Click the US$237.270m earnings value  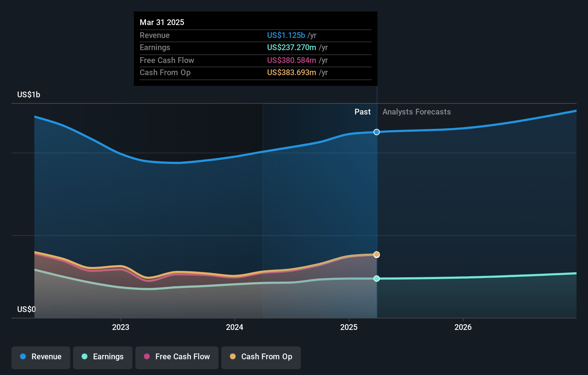291,47
